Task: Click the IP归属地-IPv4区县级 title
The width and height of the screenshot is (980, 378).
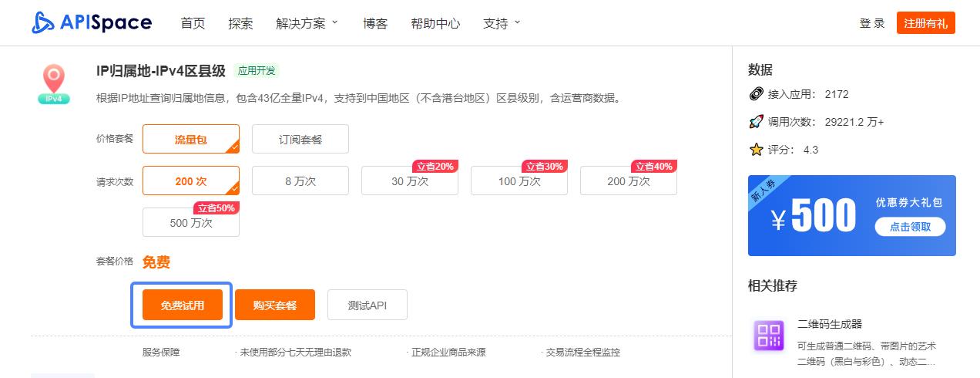Action: click(161, 71)
